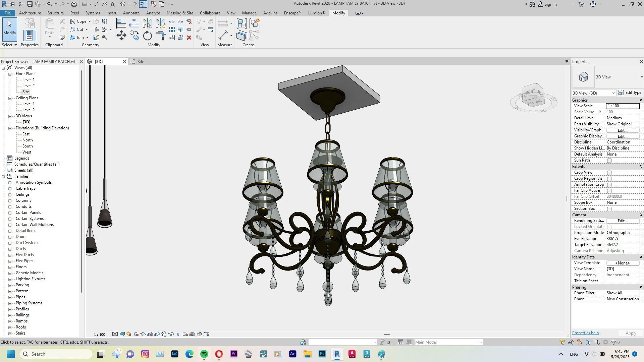644x362 pixels.
Task: Expand the Lighting Fixtures family node
Action: tap(10, 279)
